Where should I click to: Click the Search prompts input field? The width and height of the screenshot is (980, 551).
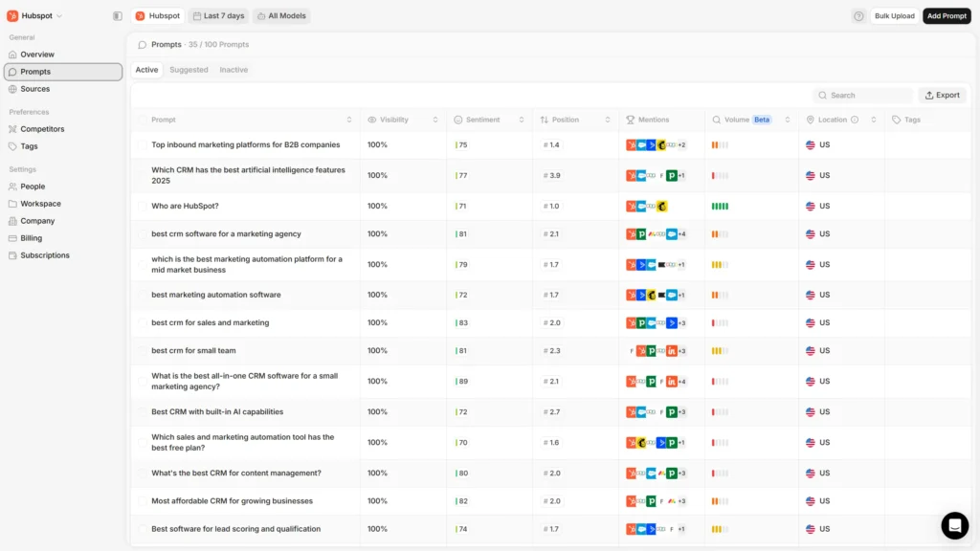pyautogui.click(x=863, y=95)
